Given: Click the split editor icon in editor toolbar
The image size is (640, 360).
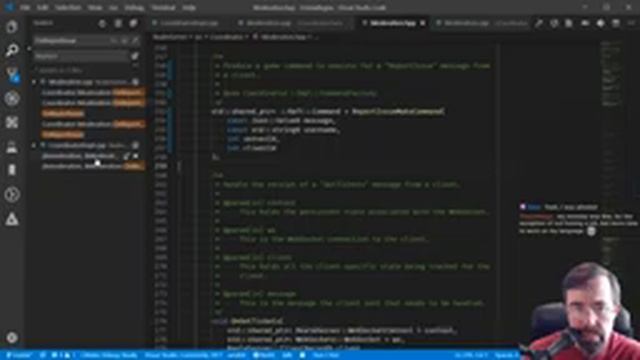Looking at the screenshot, I should tap(616, 23).
